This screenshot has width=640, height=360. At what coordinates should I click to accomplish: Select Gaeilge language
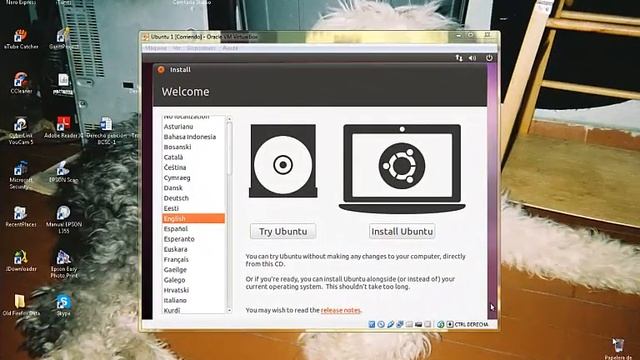point(193,269)
